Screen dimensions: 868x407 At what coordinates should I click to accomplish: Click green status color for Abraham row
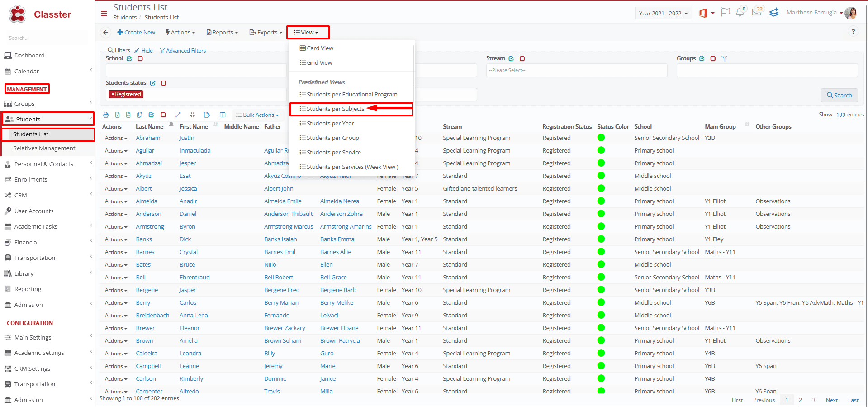click(601, 138)
